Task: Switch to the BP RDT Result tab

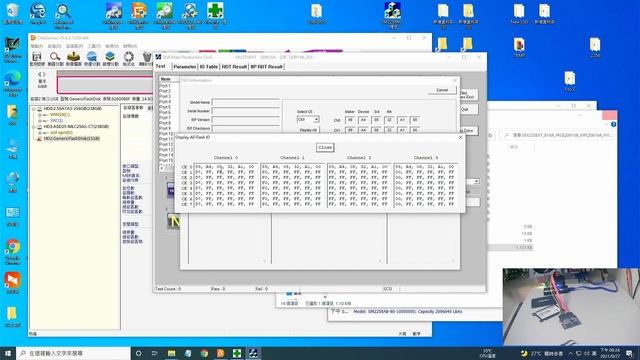Action: [266, 67]
